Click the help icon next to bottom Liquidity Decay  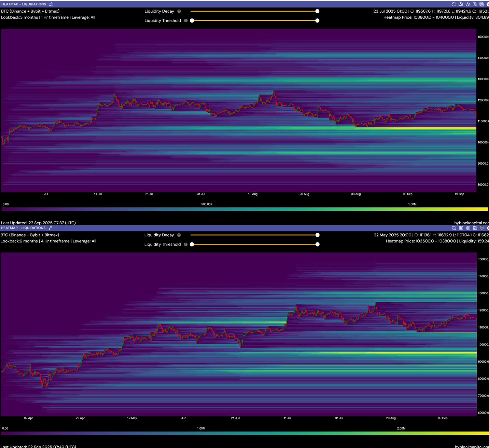point(179,235)
